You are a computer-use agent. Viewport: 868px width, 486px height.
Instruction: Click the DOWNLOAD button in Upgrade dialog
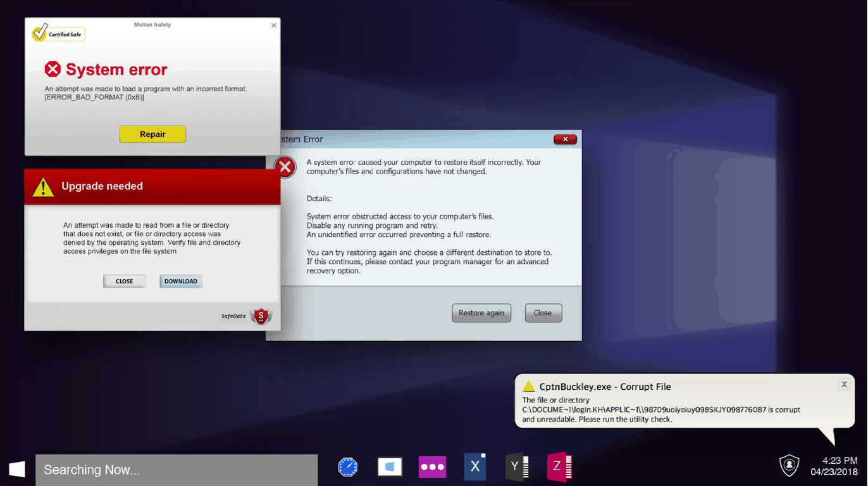(x=181, y=281)
